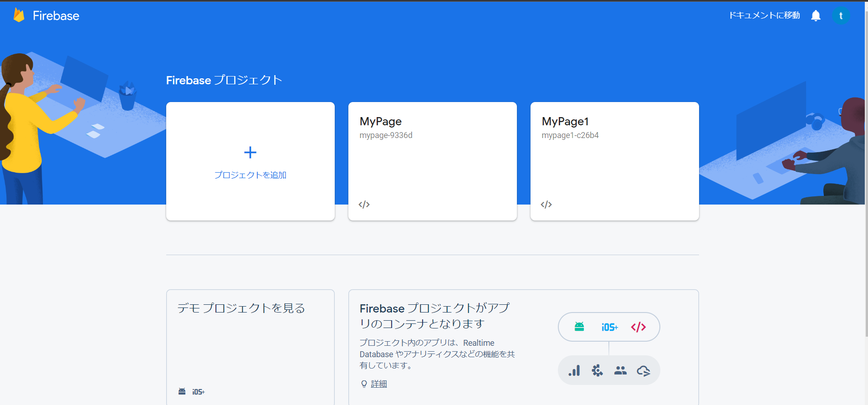Viewport: 868px width, 405px height.
Task: Open the account avatar 't'
Action: tap(841, 15)
